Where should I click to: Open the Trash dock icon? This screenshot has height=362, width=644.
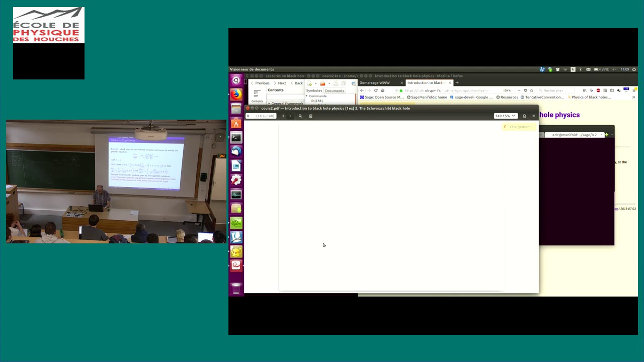coord(236,288)
